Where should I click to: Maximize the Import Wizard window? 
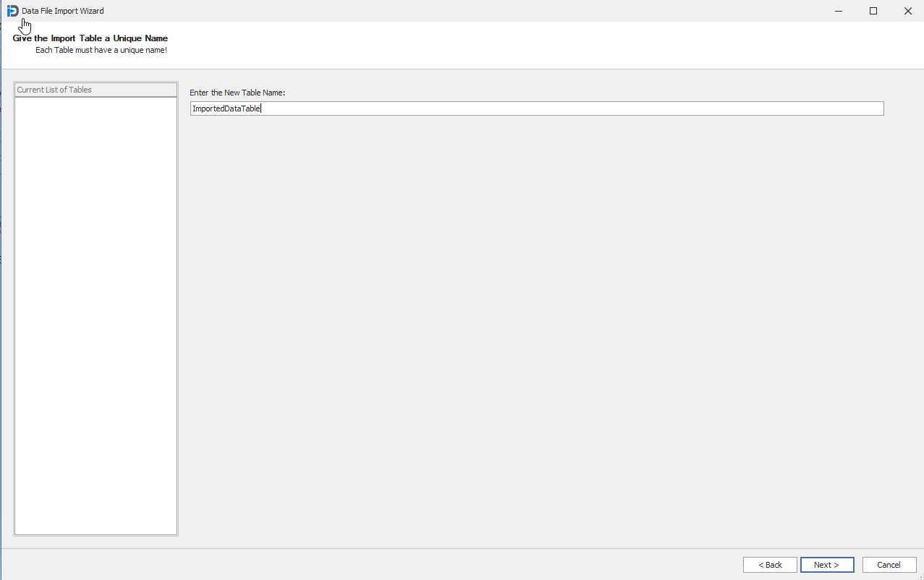(873, 11)
